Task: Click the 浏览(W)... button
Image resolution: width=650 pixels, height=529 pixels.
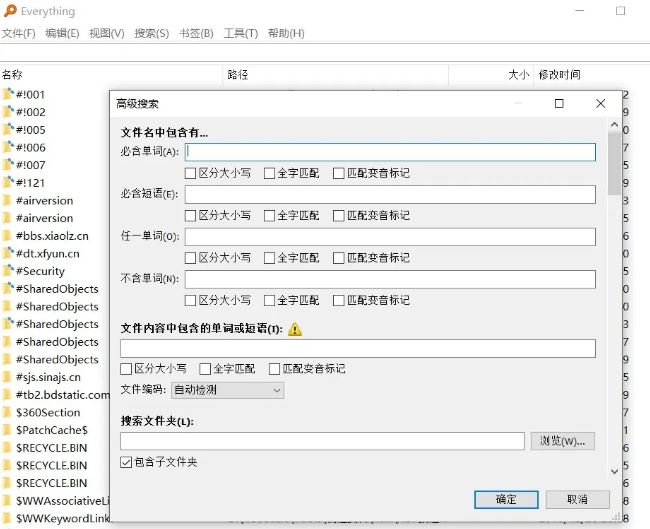Action: pos(563,441)
